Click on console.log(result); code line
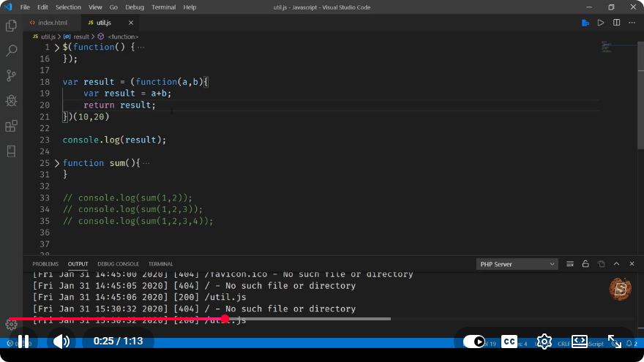Image resolution: width=644 pixels, height=362 pixels. tap(114, 140)
